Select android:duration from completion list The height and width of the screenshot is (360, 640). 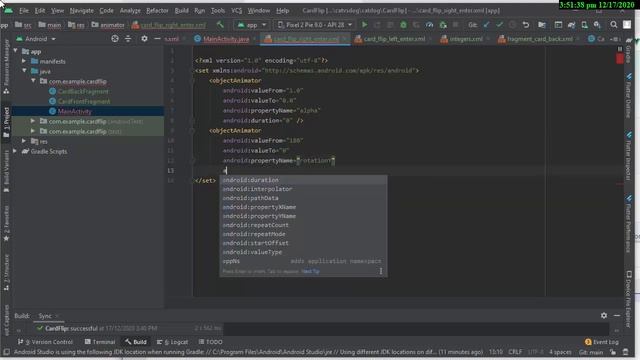pyautogui.click(x=303, y=180)
